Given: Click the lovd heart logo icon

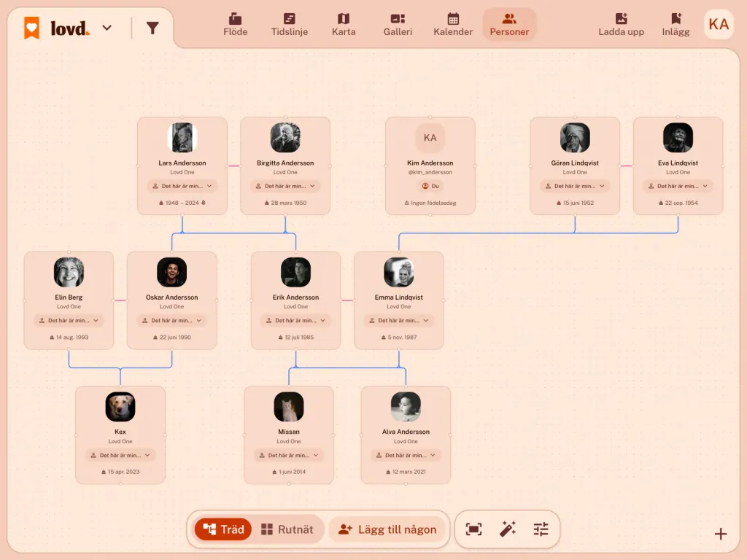Looking at the screenshot, I should (32, 28).
